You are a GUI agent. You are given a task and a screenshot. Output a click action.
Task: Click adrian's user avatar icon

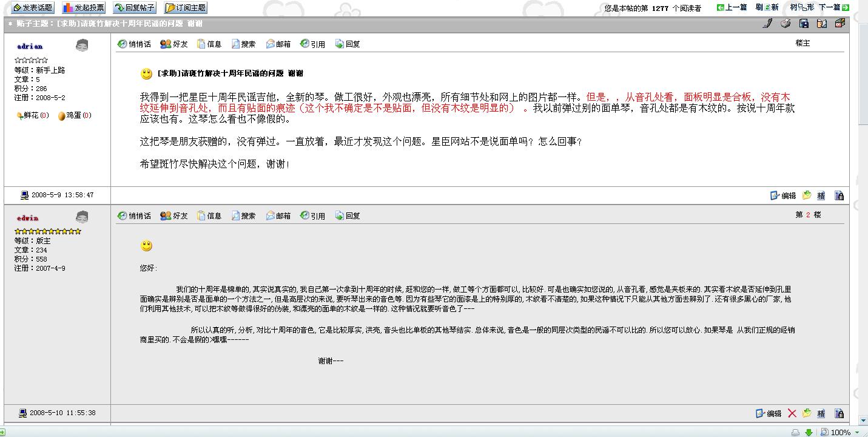click(82, 46)
